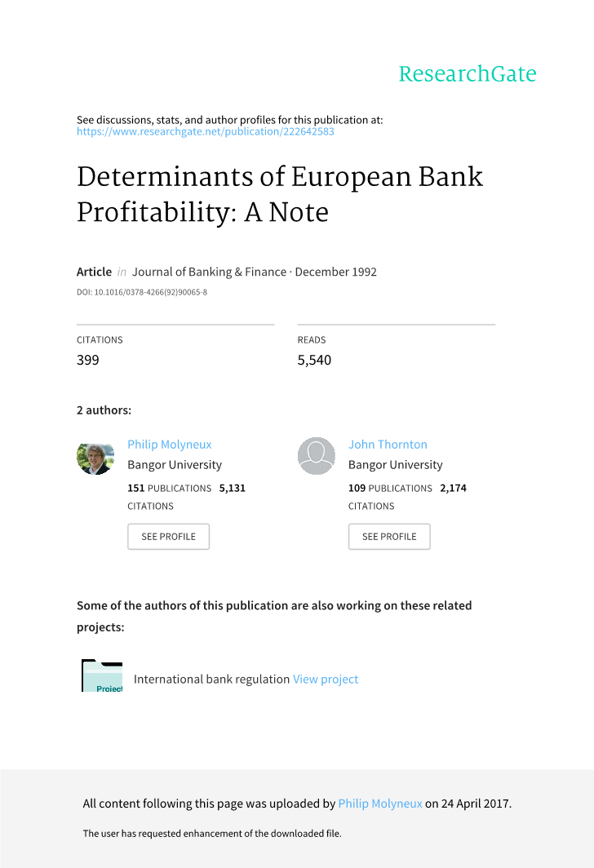This screenshot has width=594, height=868.
Task: Click Philip Molyneux link in upload notice
Action: click(380, 804)
